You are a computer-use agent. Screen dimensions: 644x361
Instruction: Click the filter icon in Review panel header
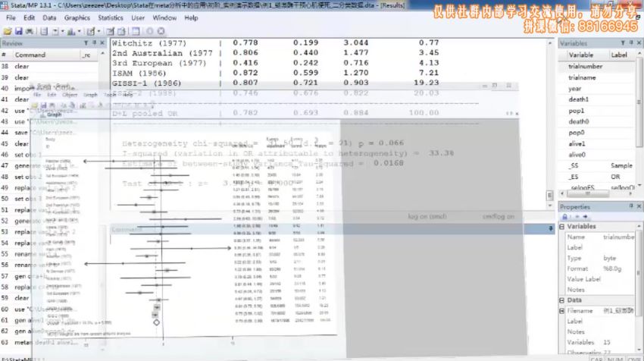(x=86, y=43)
